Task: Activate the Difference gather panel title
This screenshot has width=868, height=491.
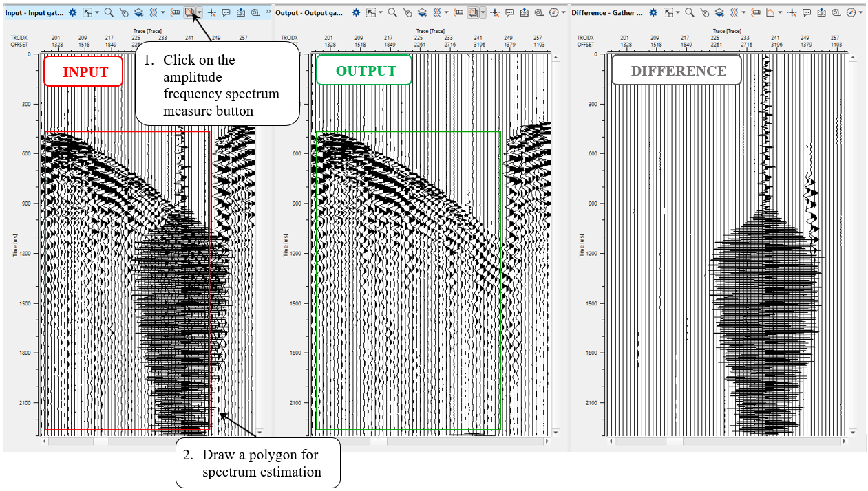Action: click(608, 12)
